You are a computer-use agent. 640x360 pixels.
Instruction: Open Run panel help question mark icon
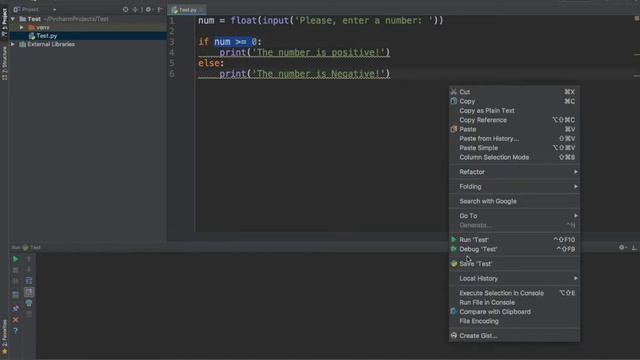(16, 331)
